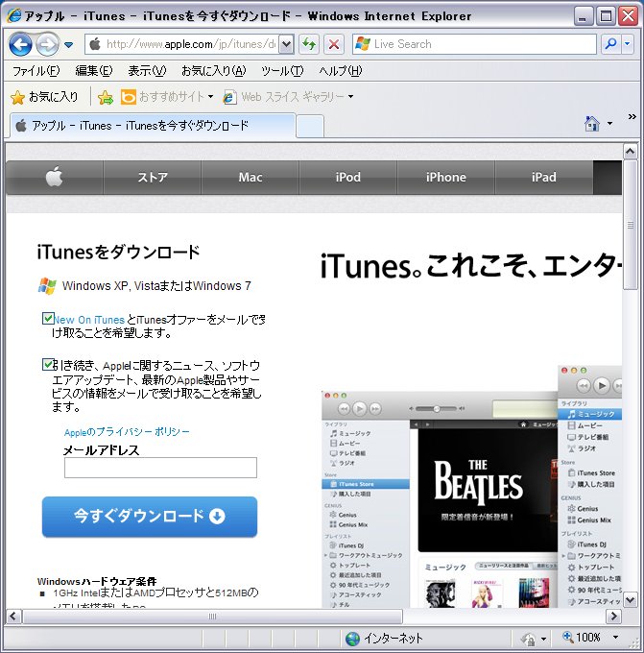The image size is (644, 653).
Task: Toggle the New On iTunes offers checkbox
Action: (x=48, y=319)
